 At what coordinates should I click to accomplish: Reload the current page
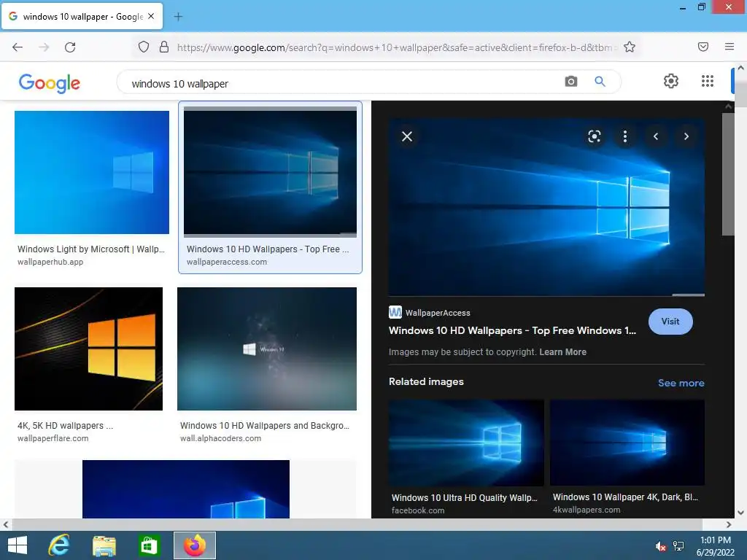70,47
